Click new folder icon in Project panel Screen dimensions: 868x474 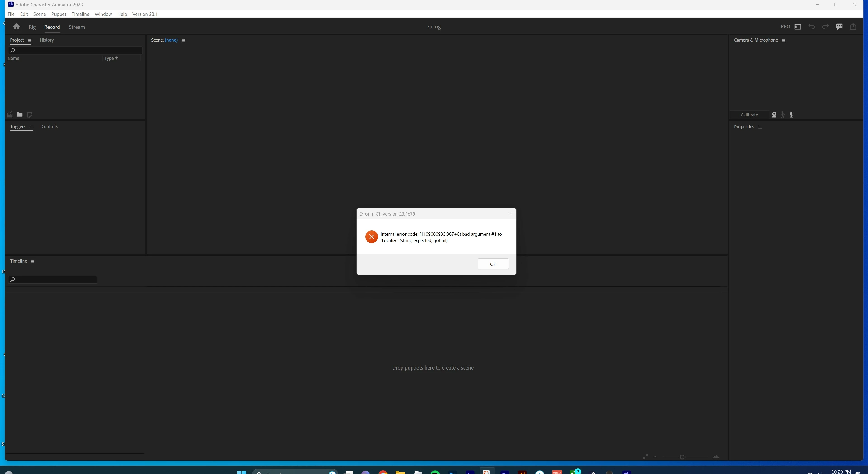point(19,115)
